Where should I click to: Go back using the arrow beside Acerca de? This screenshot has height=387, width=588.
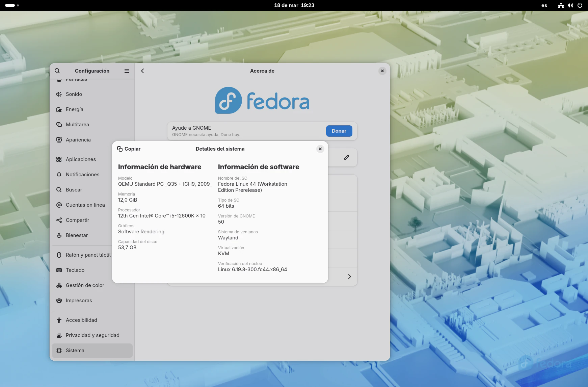(142, 71)
